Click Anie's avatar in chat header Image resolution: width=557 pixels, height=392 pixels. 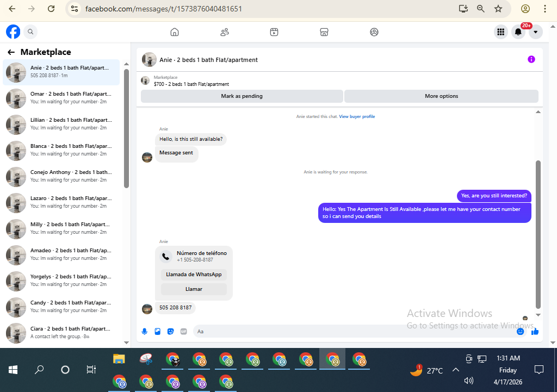[149, 60]
